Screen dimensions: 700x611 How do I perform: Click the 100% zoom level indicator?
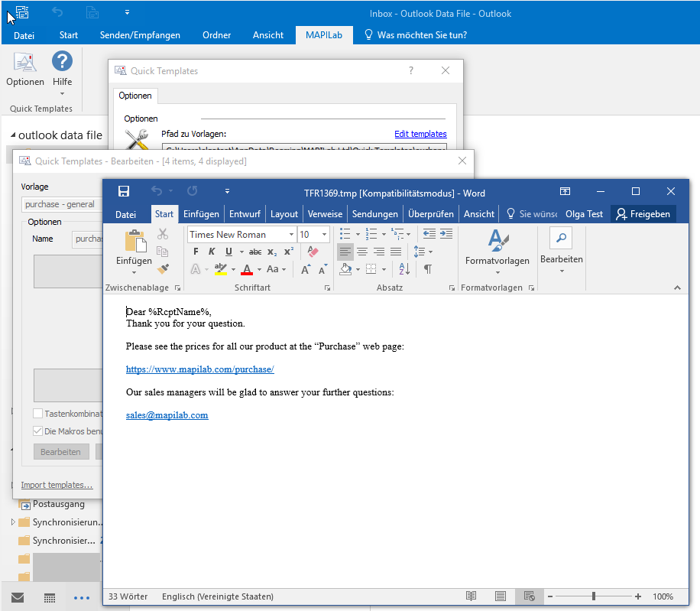pos(663,596)
